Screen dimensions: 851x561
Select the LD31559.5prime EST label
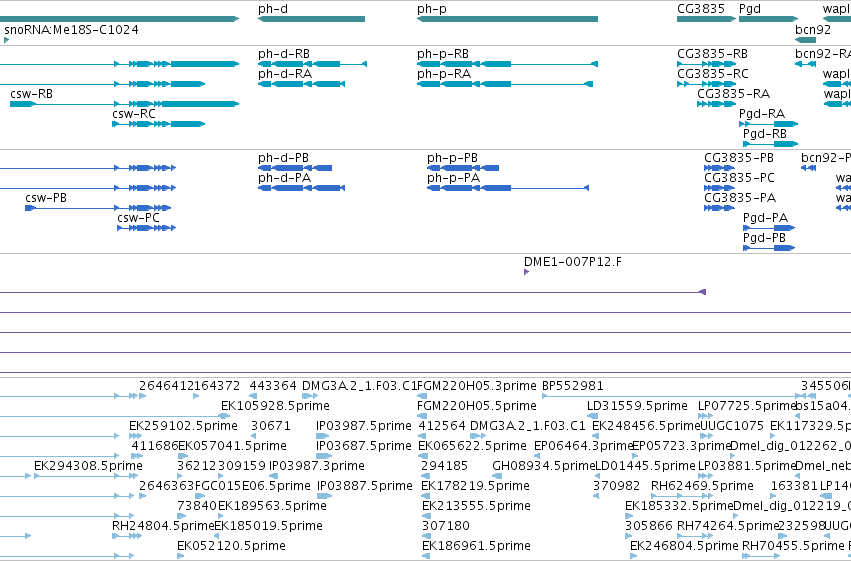tap(637, 406)
